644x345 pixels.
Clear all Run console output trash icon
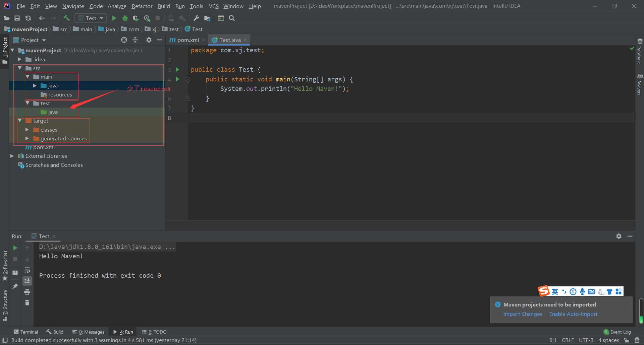[27, 302]
